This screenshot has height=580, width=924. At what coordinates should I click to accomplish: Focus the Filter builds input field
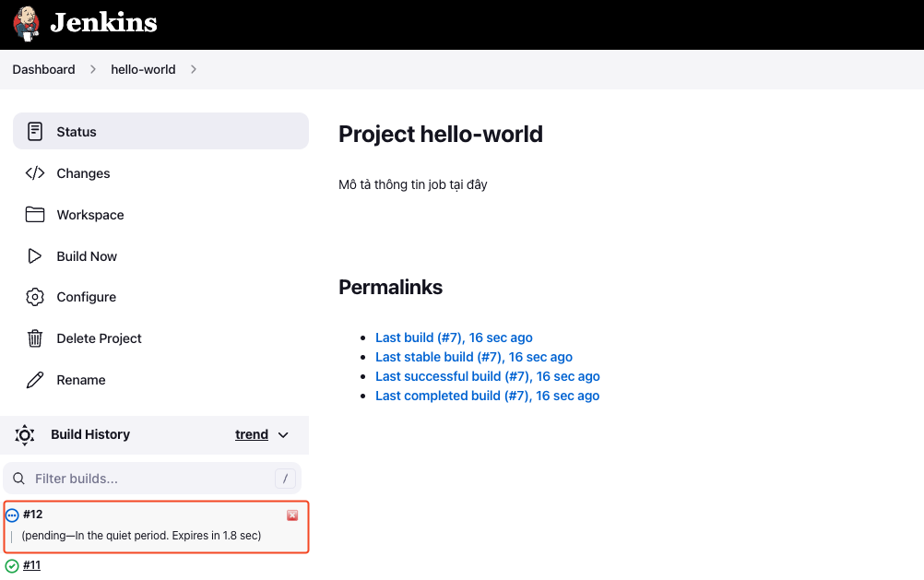(x=152, y=478)
